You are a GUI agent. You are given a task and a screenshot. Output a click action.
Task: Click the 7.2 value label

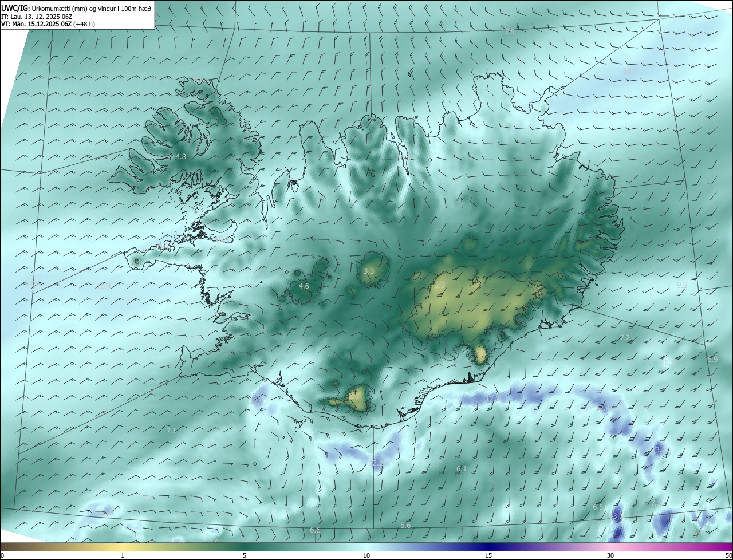[x=625, y=338]
